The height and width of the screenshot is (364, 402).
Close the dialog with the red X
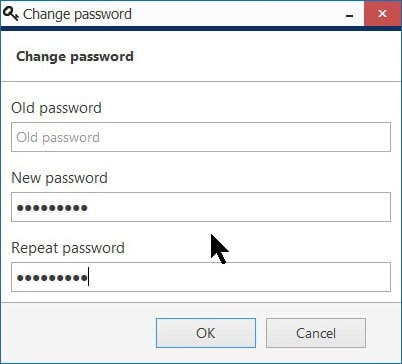382,14
